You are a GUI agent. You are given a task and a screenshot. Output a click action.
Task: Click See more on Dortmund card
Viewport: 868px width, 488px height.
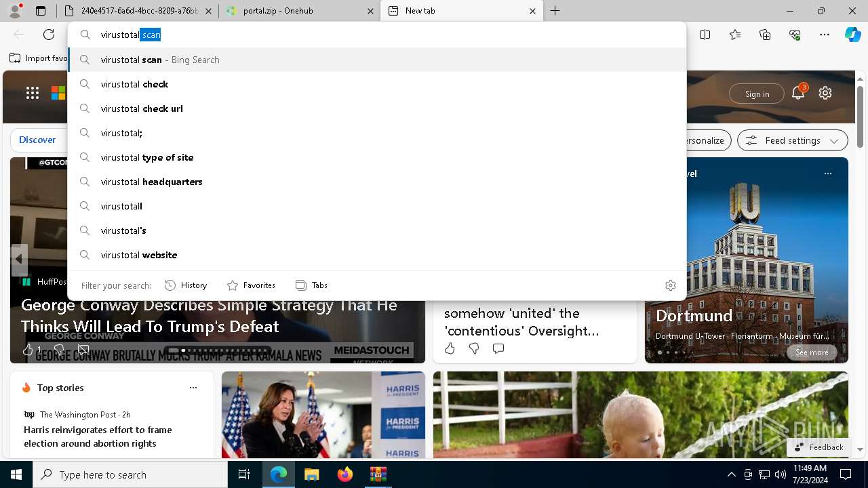812,352
